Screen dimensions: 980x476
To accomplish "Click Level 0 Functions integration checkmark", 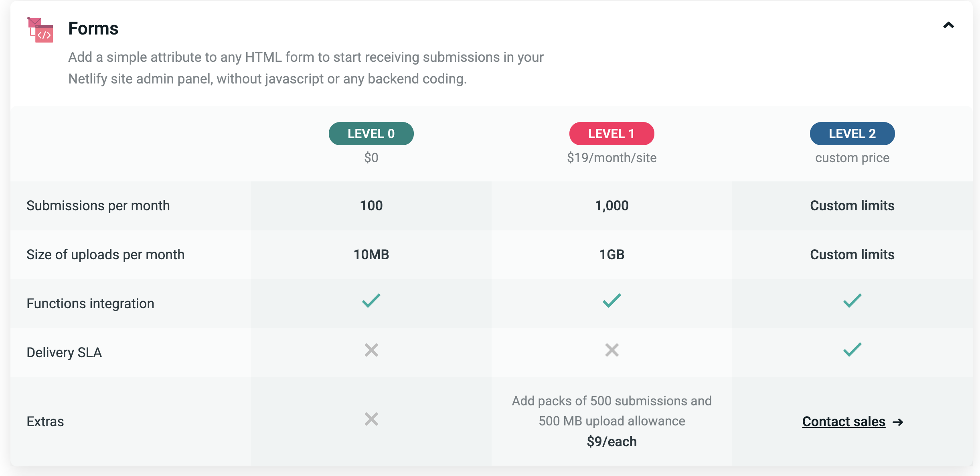I will (371, 301).
